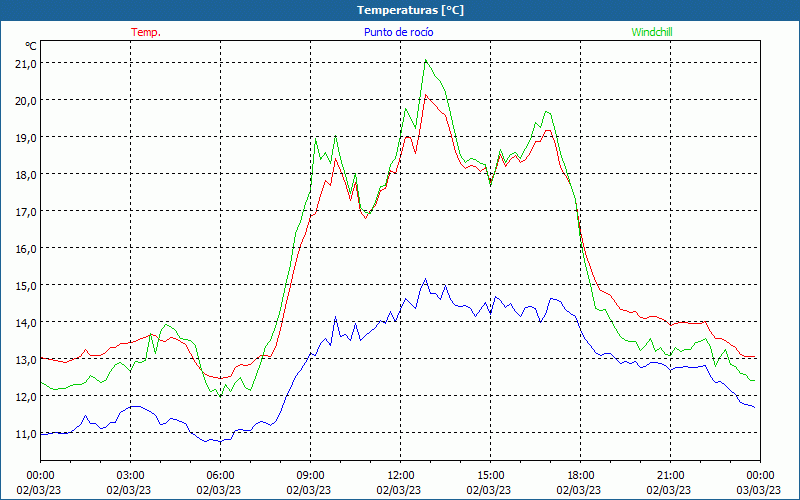Screen dimensions: 800x500
Task: Click the '20,0' y-axis value
Action: (x=26, y=101)
